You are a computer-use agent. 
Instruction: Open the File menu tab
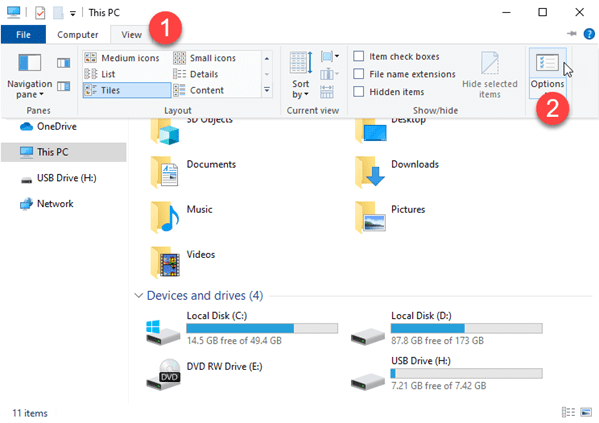(23, 35)
